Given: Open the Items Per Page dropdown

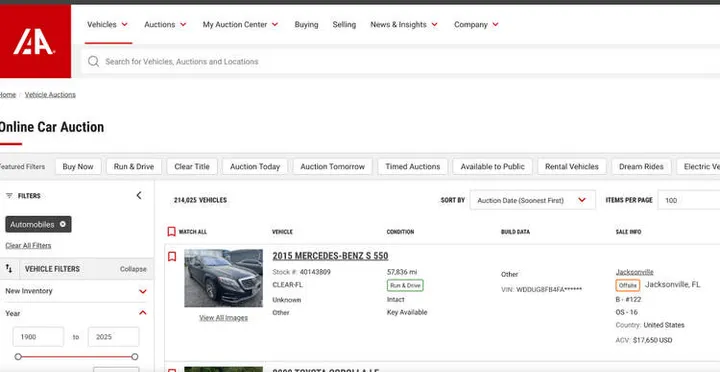Looking at the screenshot, I should pyautogui.click(x=689, y=200).
